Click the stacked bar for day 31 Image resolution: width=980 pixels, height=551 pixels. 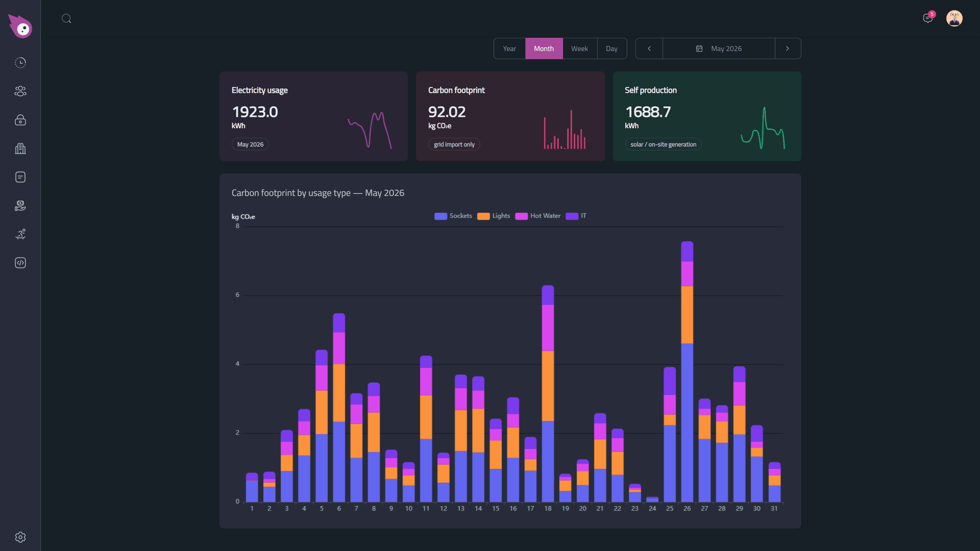pyautogui.click(x=774, y=482)
